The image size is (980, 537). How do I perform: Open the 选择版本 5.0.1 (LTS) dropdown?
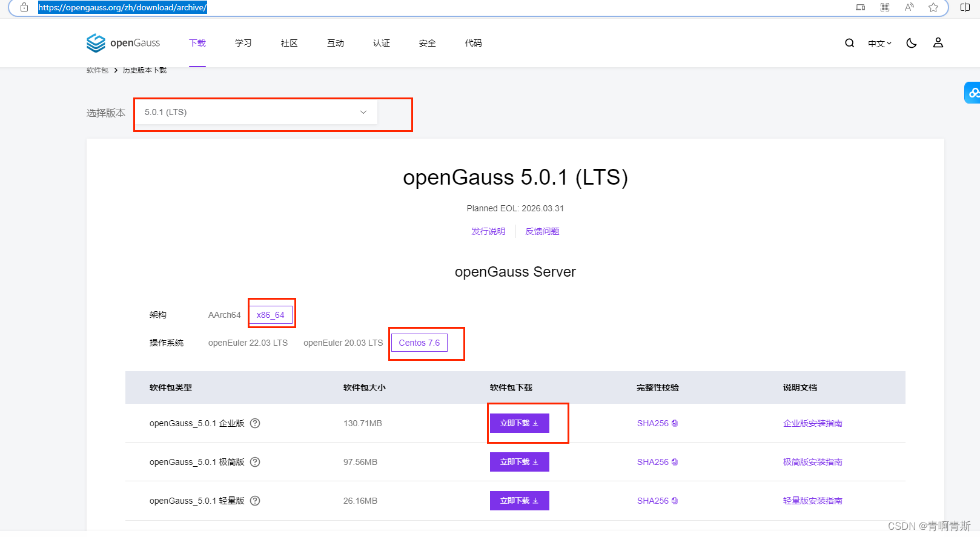click(256, 112)
